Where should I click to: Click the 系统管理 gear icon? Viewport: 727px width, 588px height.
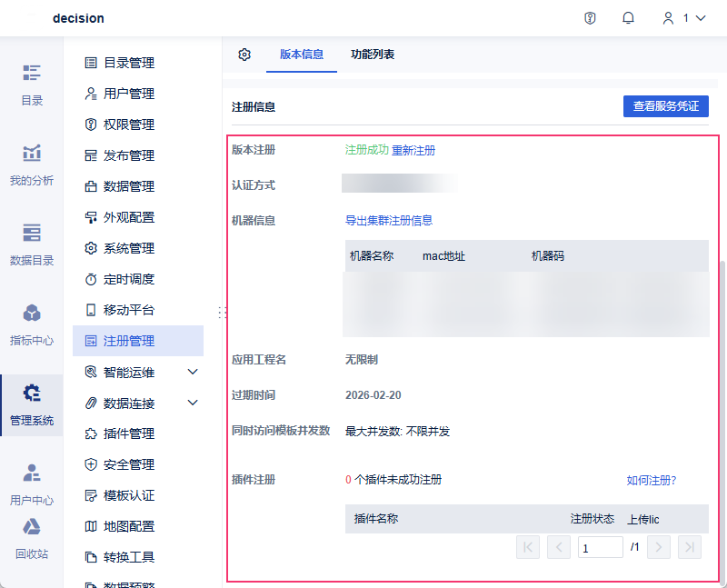click(x=91, y=248)
